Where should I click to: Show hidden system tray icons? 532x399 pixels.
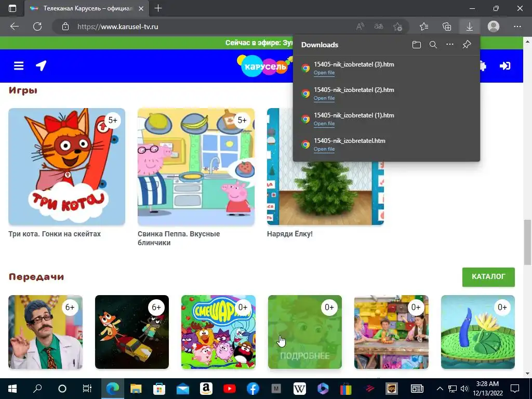(440, 389)
